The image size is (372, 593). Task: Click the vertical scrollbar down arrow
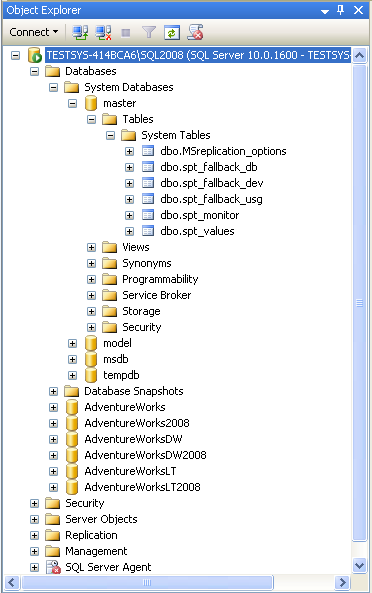coord(360,566)
